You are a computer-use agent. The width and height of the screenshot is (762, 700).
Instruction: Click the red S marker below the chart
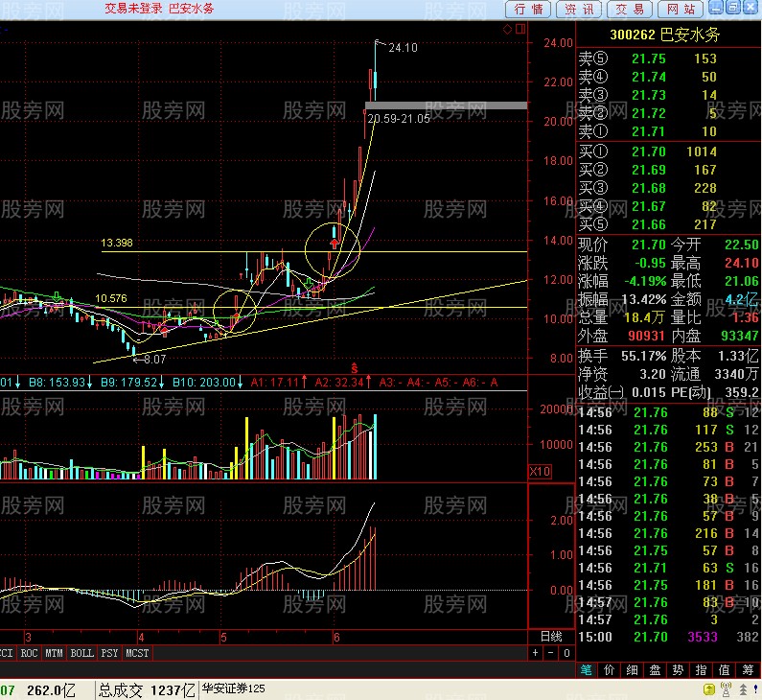click(x=355, y=368)
